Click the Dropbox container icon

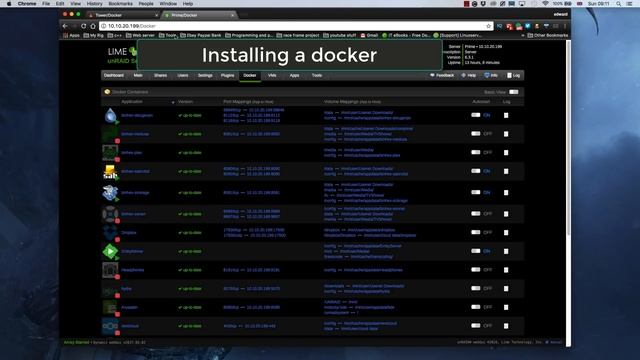[110, 233]
